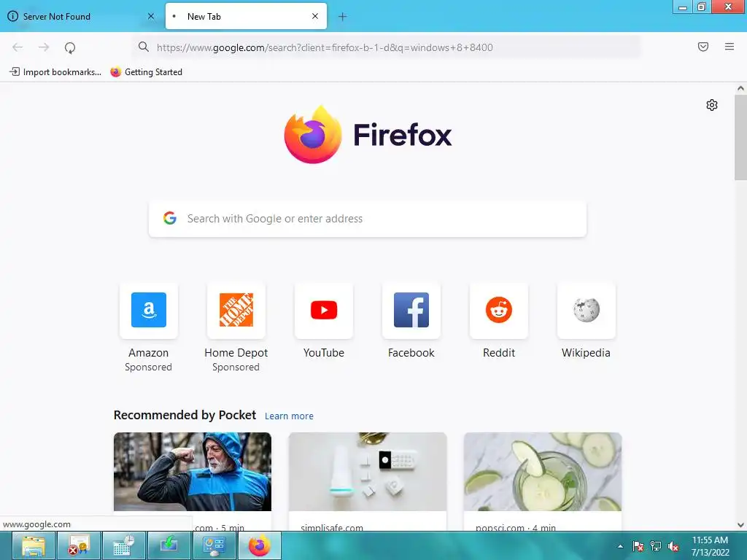Image resolution: width=747 pixels, height=560 pixels.
Task: Open the Action Center flag tray icon
Action: [x=638, y=546]
